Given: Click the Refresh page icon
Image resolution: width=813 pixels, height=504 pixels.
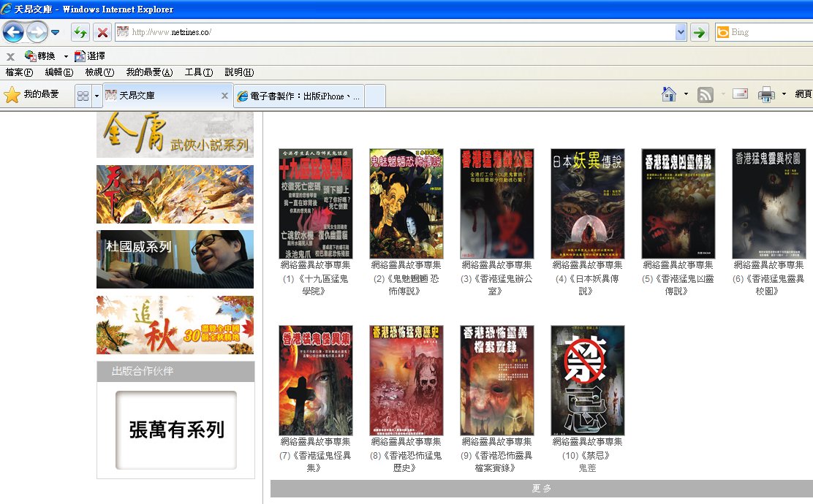Looking at the screenshot, I should click(x=80, y=32).
